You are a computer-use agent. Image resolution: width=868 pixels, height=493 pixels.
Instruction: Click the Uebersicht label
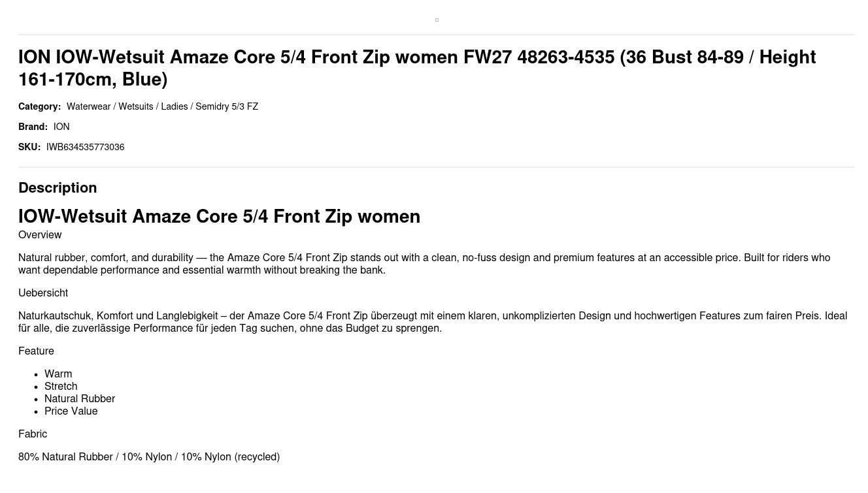point(43,293)
